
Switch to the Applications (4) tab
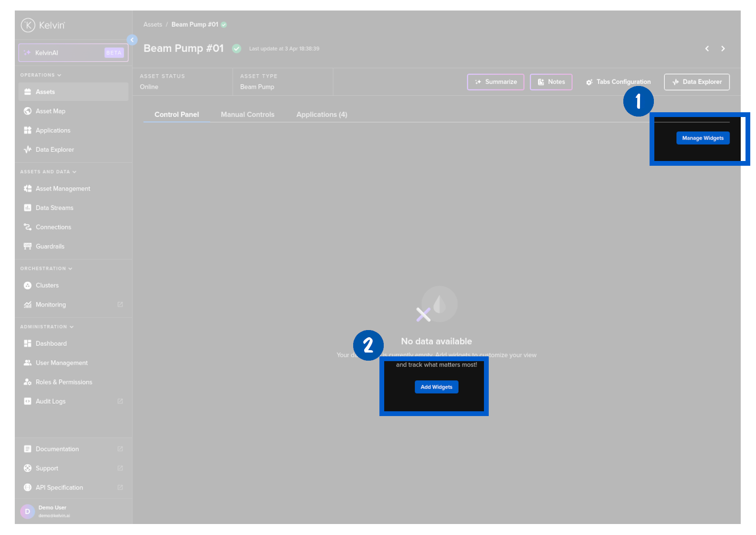(321, 115)
